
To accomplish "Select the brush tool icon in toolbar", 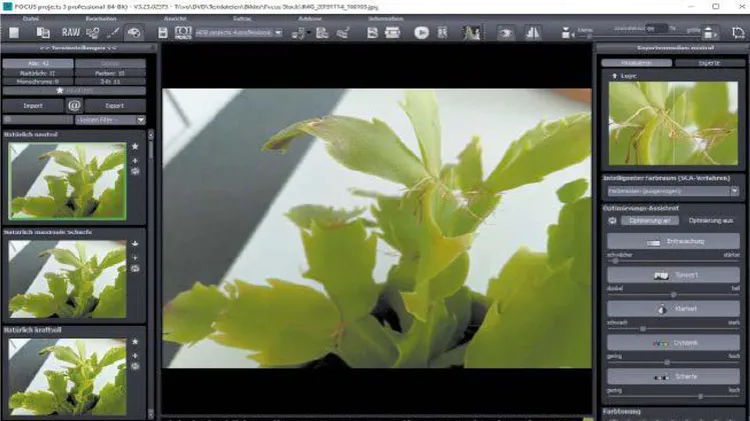I will pos(113,32).
